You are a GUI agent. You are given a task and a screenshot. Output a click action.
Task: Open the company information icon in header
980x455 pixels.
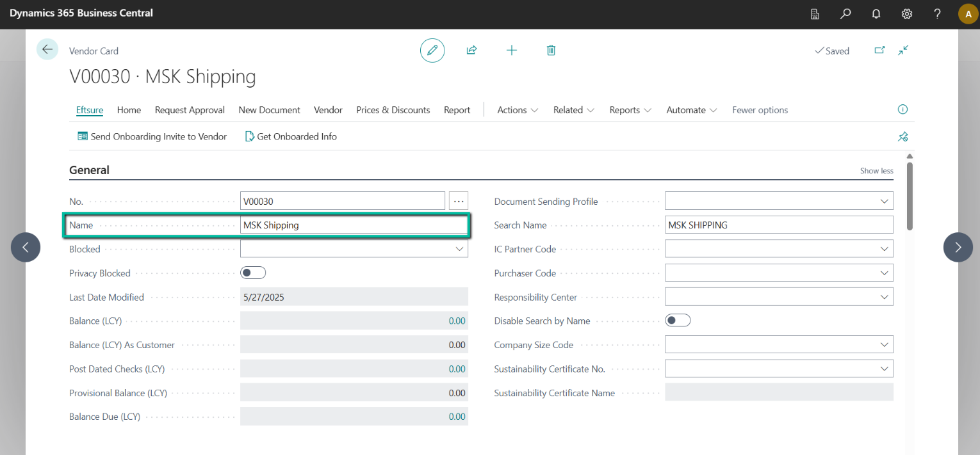[x=815, y=13]
